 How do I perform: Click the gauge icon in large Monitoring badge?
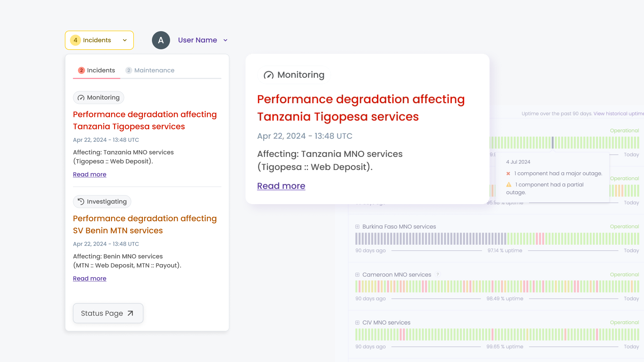(x=268, y=75)
